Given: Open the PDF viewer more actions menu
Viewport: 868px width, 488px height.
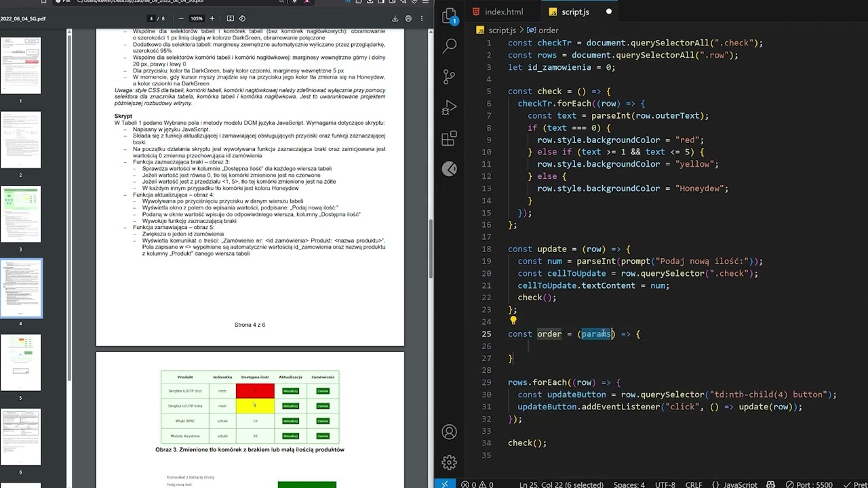Looking at the screenshot, I should (x=423, y=18).
